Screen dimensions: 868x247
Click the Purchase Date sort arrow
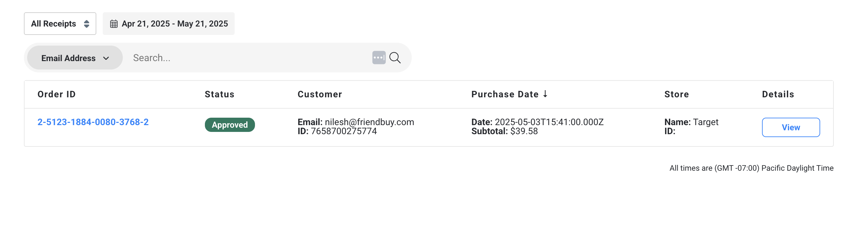coord(545,94)
